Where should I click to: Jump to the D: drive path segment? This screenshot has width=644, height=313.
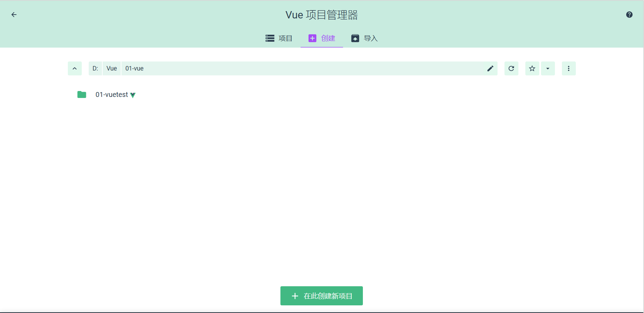coord(95,68)
